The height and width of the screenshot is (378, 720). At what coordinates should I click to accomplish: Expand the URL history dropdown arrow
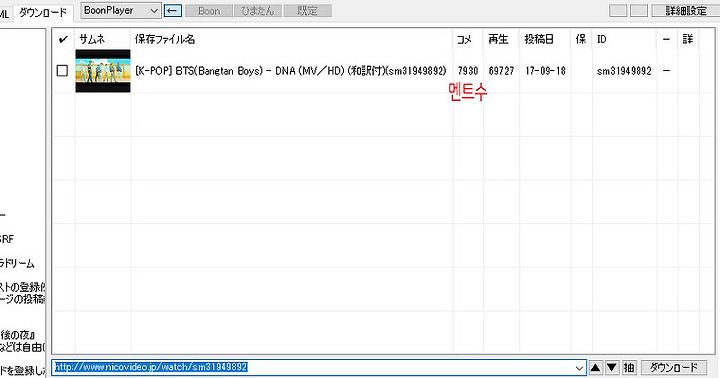coord(579,368)
